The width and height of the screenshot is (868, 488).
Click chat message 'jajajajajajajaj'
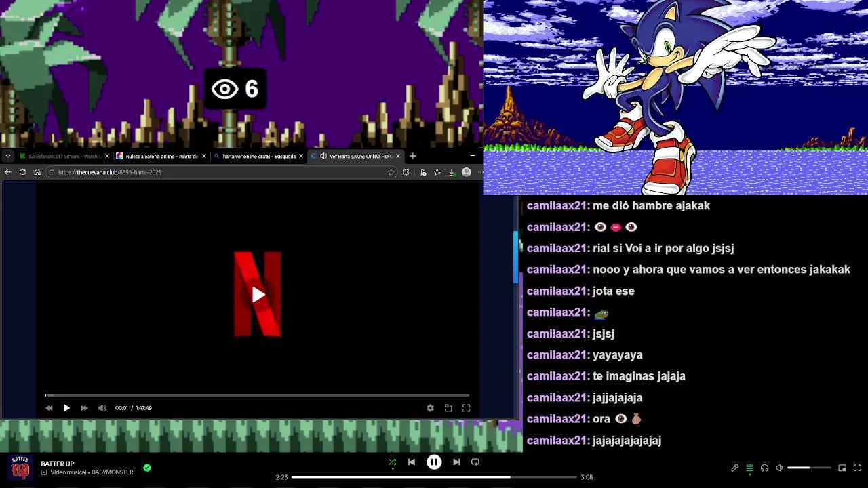tap(627, 441)
